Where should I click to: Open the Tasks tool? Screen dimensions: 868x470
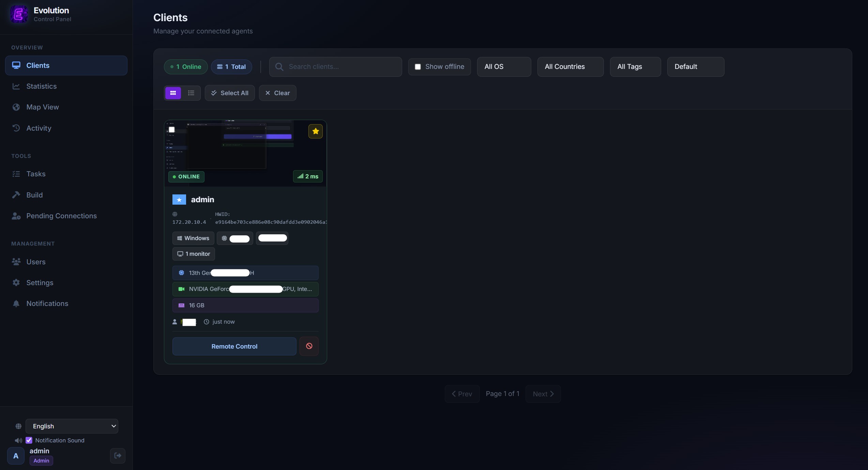(66, 174)
